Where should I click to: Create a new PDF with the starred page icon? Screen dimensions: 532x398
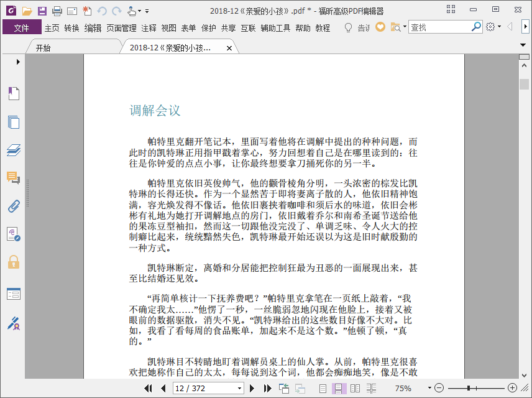click(x=87, y=11)
